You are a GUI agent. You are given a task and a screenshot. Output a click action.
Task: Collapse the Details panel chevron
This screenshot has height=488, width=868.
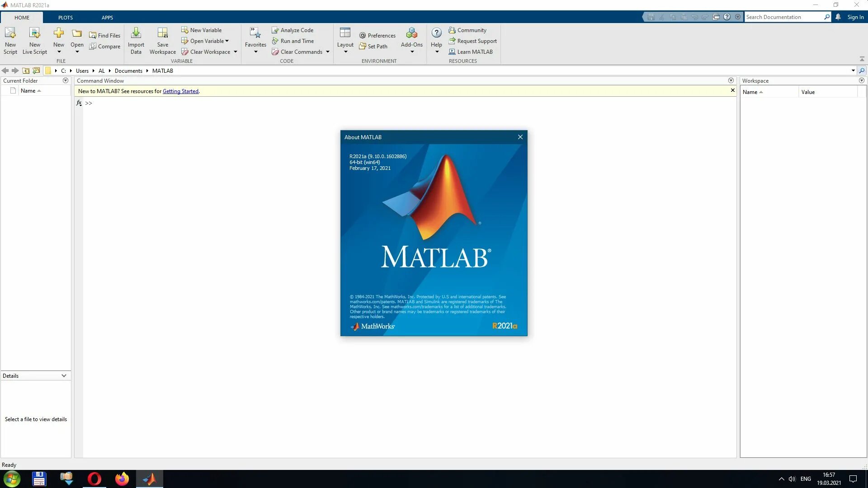(x=64, y=376)
